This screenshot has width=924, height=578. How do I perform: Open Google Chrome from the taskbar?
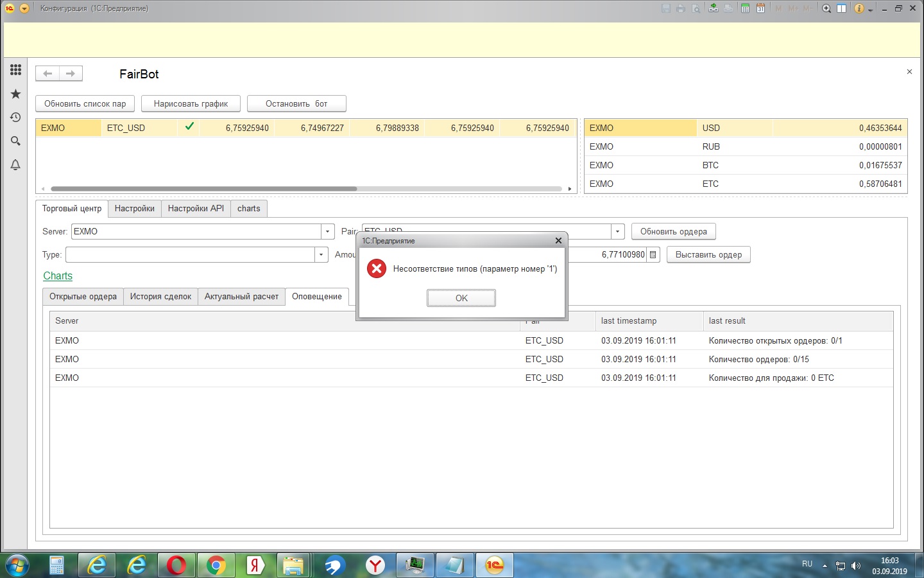tap(216, 565)
